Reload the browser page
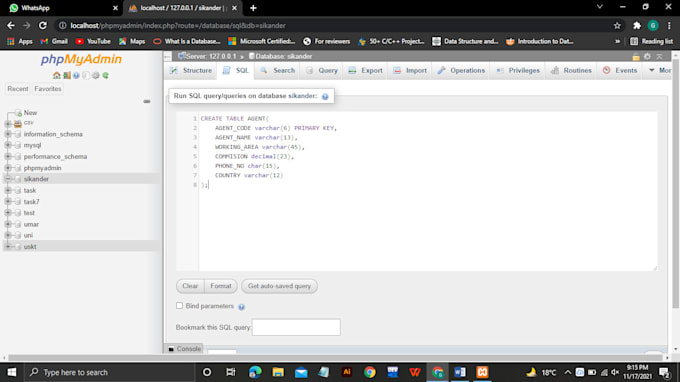The width and height of the screenshot is (680, 382). point(42,26)
